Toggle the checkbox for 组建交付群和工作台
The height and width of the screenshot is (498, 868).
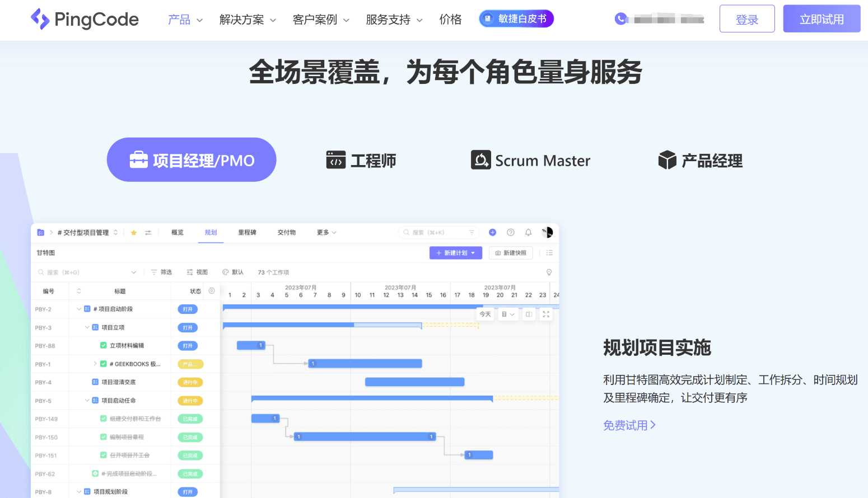point(104,419)
